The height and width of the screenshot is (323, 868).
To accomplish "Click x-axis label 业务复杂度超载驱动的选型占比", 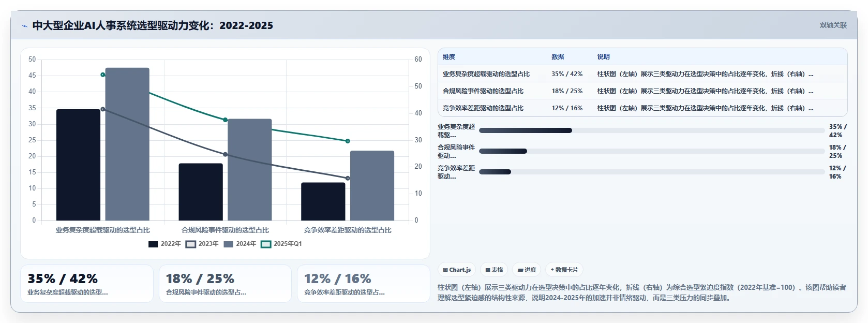I will pos(103,230).
